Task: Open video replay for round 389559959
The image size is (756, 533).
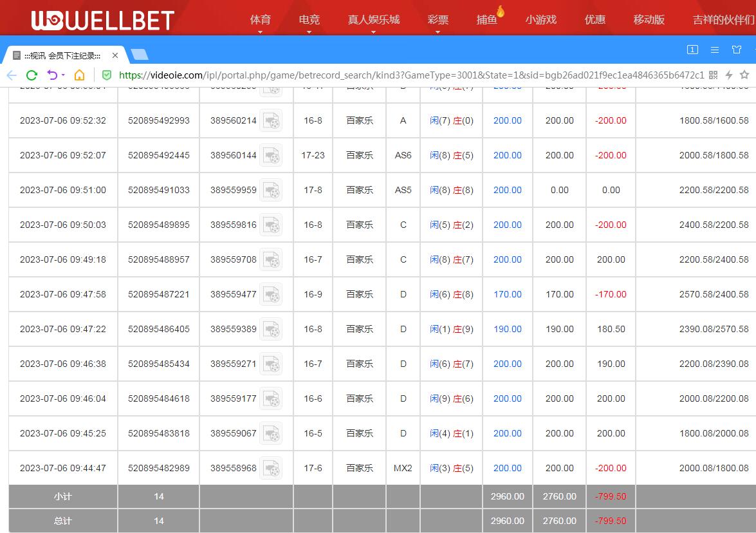Action: coord(271,190)
